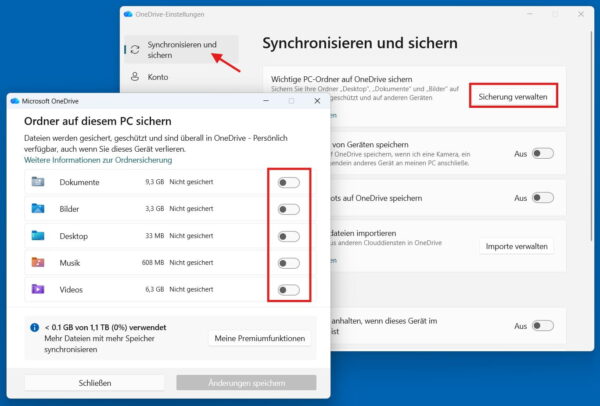
Task: Open Weitere Informationen zur Ordnersicherung link
Action: click(x=98, y=160)
